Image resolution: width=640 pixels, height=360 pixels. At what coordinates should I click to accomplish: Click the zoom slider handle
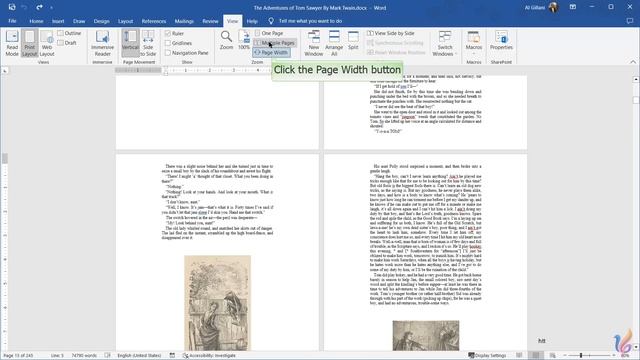tap(581, 356)
